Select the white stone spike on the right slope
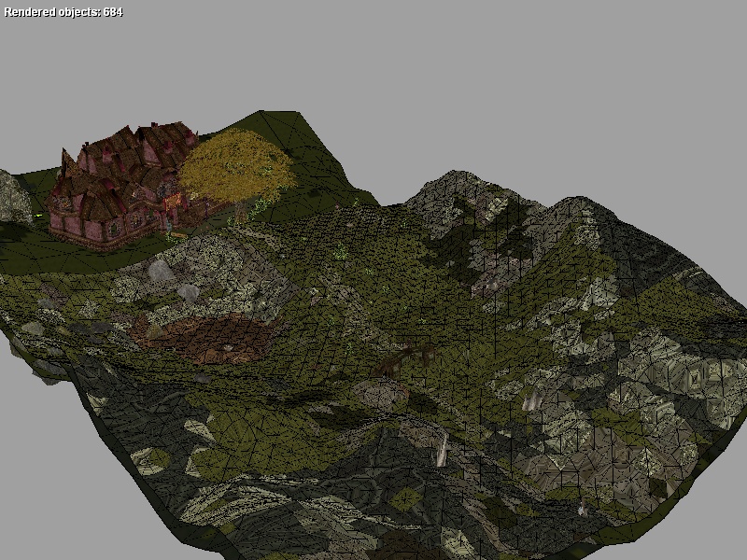747x560 pixels. coord(532,401)
